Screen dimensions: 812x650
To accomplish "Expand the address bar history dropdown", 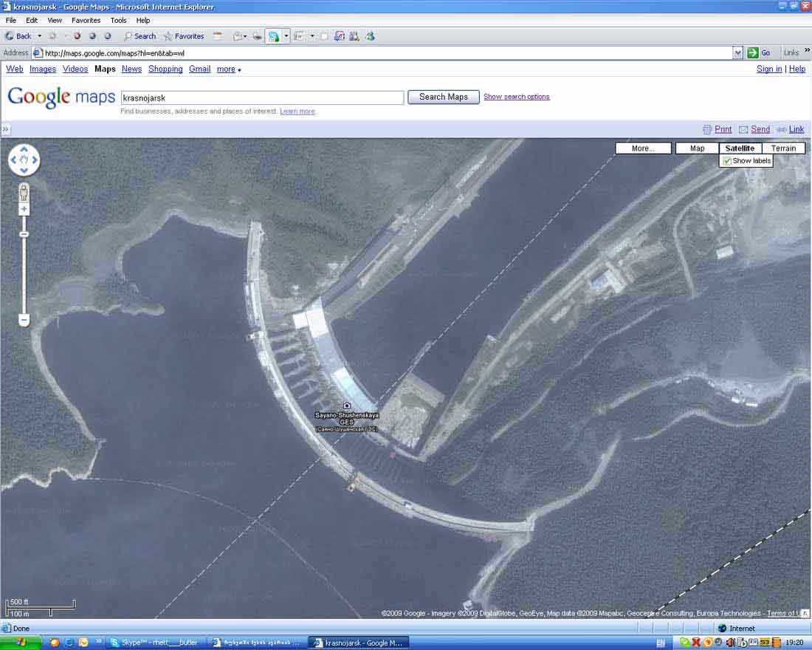I will tap(737, 53).
